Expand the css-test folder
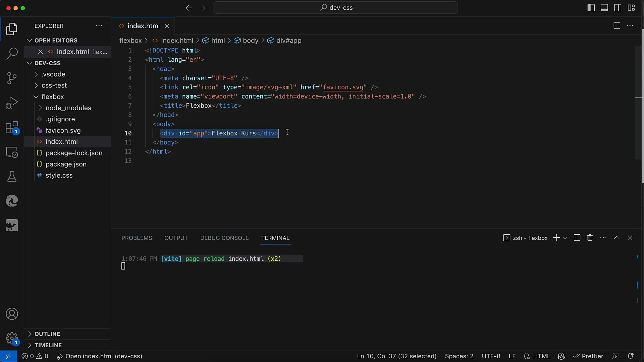 (67, 85)
